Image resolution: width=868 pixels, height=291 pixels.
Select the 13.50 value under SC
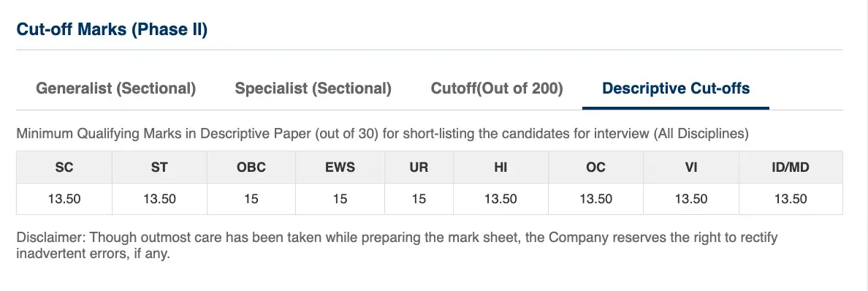64,199
